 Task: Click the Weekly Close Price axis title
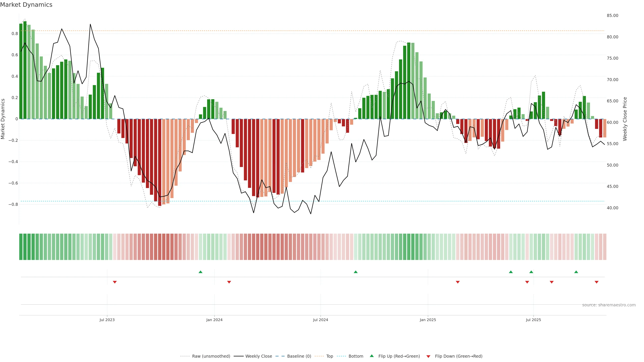coord(625,119)
